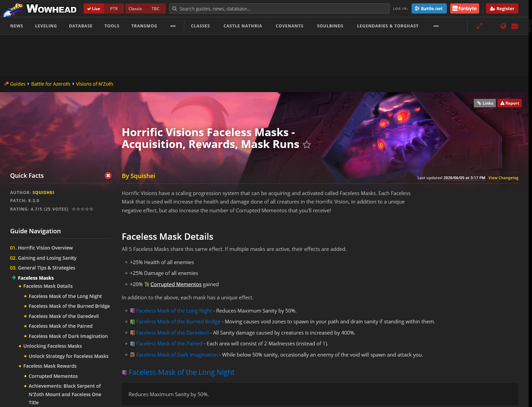Favorite the guide with star icon
Image resolution: width=532 pixels, height=407 pixels.
(307, 145)
